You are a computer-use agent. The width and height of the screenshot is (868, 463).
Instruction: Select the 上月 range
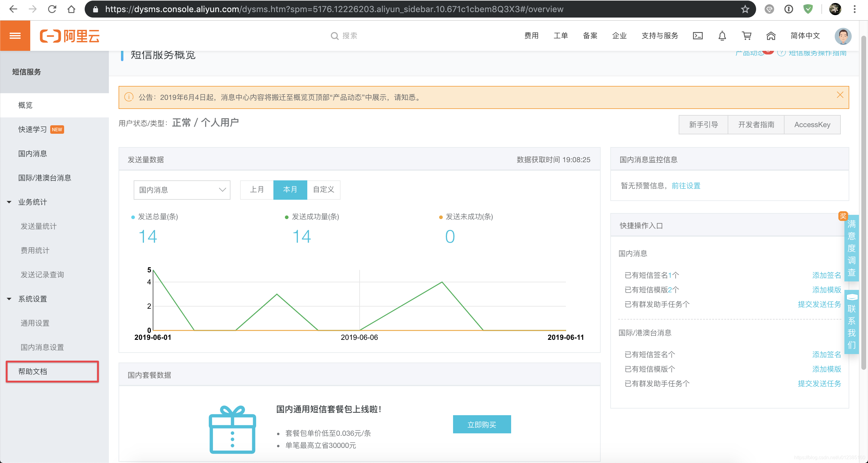(257, 190)
